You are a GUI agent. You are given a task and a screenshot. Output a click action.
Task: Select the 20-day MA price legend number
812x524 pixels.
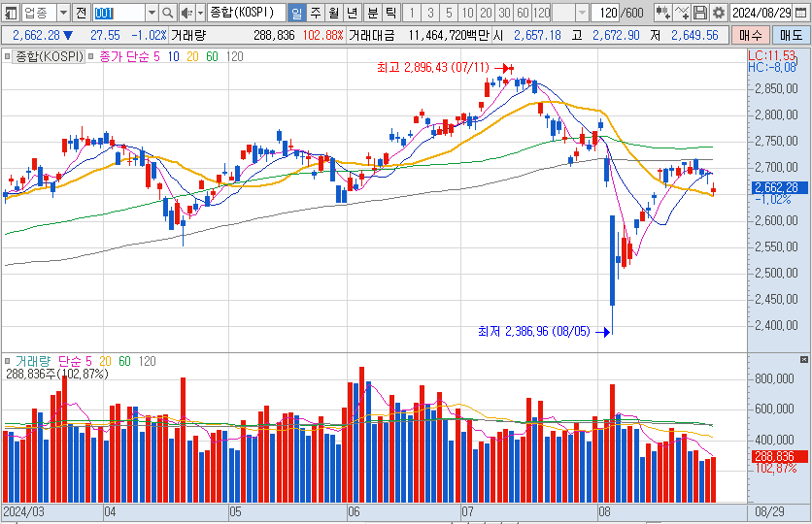[x=192, y=57]
